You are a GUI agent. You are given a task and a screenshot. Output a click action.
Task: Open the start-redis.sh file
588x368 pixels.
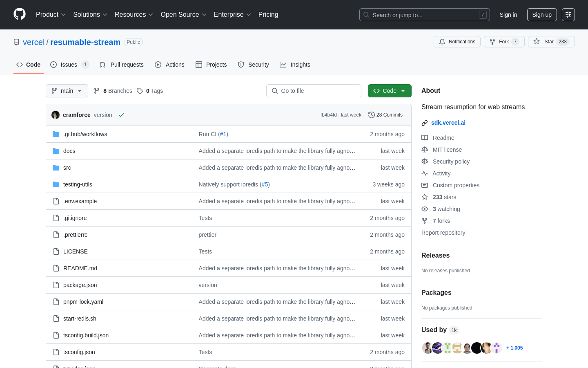pyautogui.click(x=80, y=319)
